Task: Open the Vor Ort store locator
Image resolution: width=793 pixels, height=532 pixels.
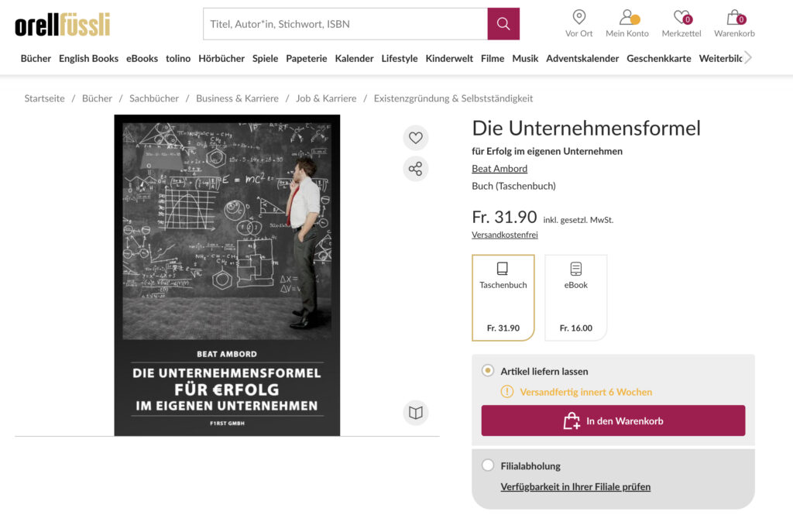Action: pos(578,23)
